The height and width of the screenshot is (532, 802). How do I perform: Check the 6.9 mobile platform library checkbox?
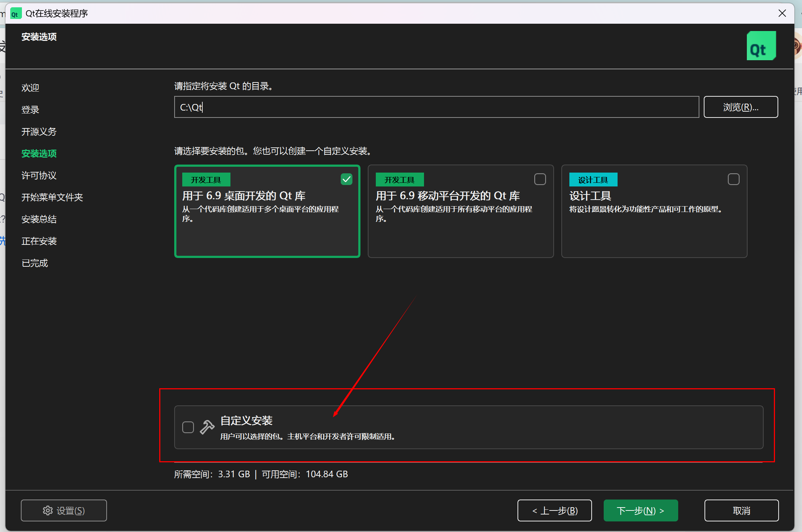pyautogui.click(x=540, y=179)
